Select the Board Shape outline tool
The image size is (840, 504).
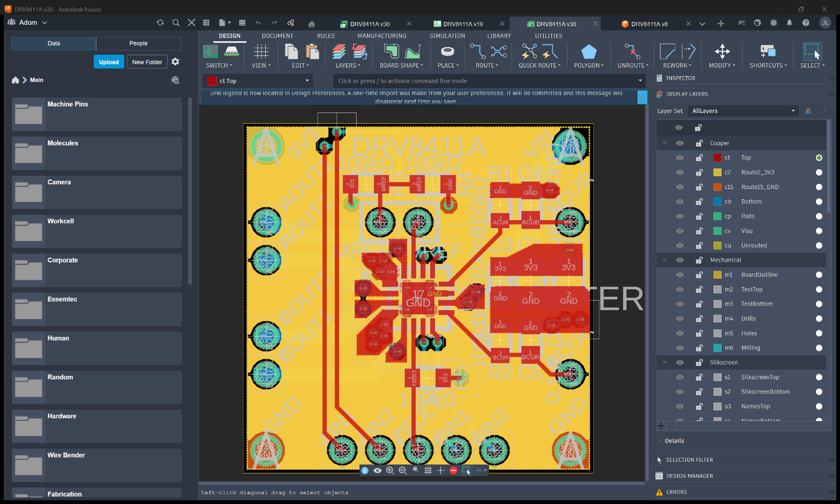tap(391, 51)
